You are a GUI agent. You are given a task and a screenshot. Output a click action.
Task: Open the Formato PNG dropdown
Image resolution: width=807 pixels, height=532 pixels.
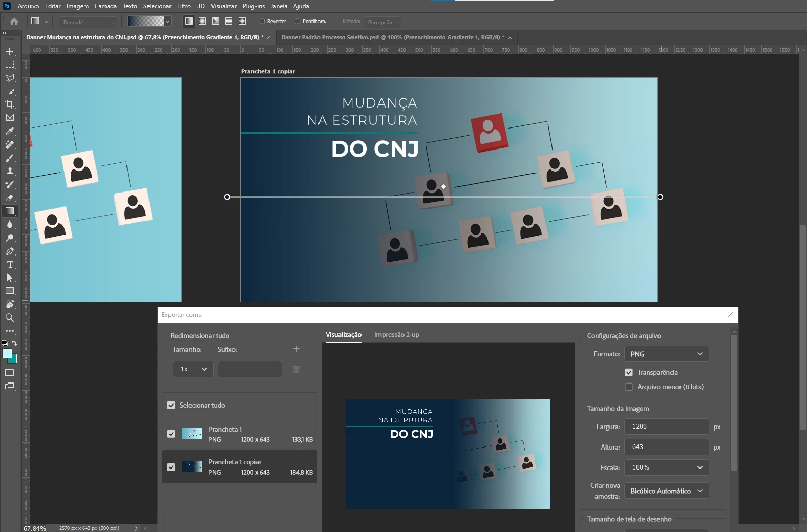click(667, 354)
